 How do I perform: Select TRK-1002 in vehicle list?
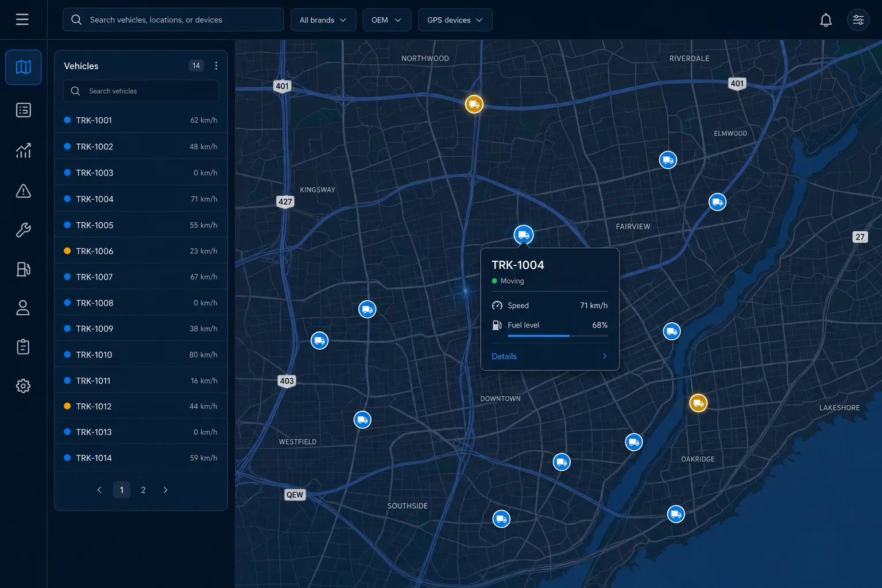tap(141, 146)
